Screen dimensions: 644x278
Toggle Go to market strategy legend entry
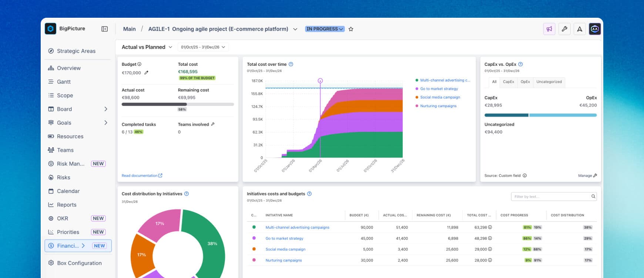point(437,89)
